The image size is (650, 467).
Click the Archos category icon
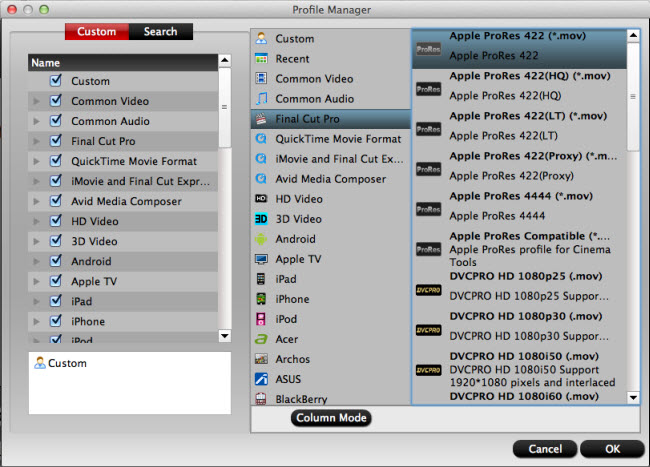point(261,359)
